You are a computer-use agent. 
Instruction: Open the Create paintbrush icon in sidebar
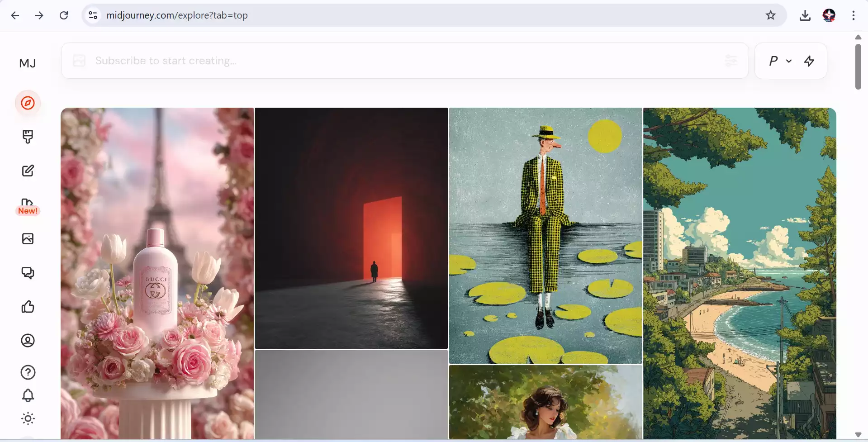click(28, 137)
